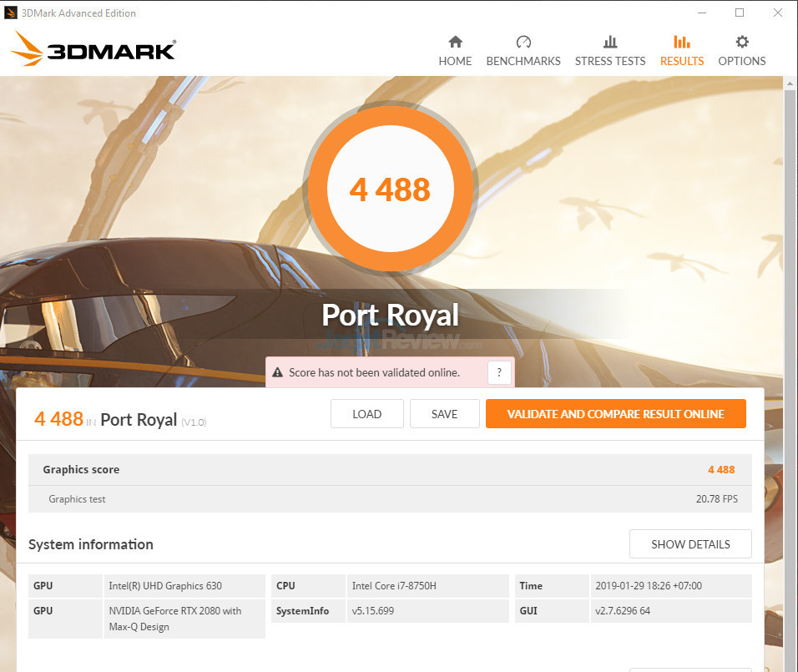
Task: Click Validate and Compare Result Online
Action: pos(615,414)
